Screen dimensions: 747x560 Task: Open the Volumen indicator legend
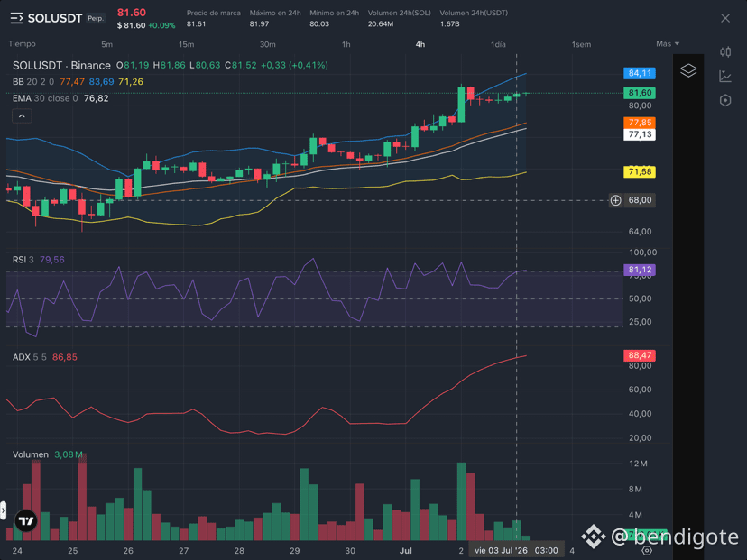coord(48,454)
